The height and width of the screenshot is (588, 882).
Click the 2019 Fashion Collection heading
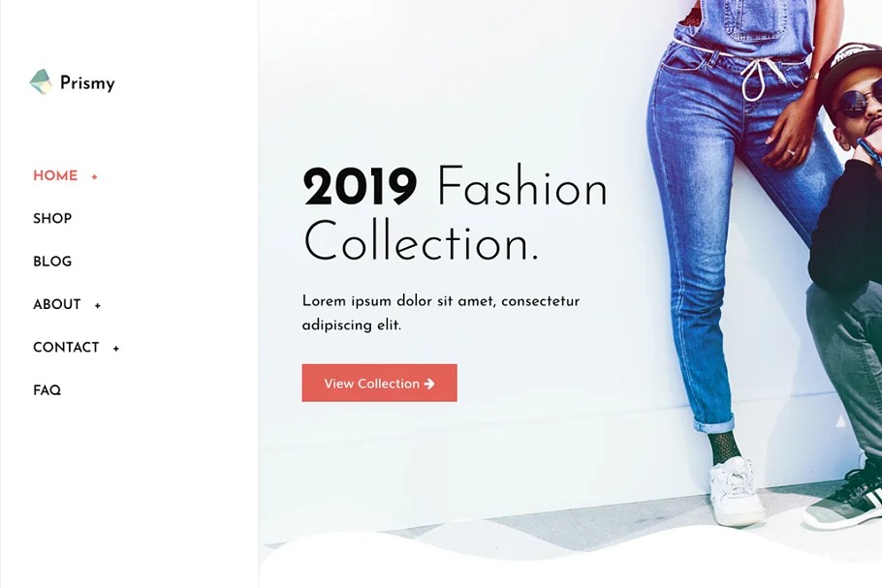tap(456, 214)
